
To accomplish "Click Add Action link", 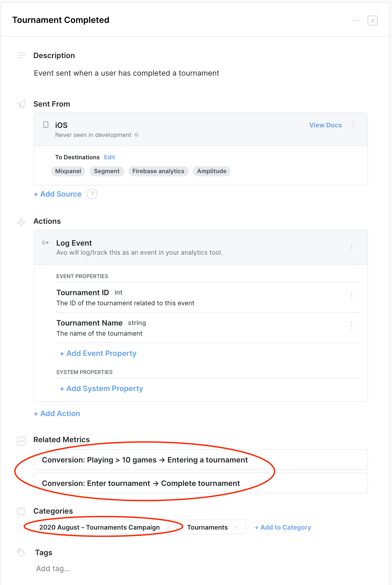I will coord(57,414).
